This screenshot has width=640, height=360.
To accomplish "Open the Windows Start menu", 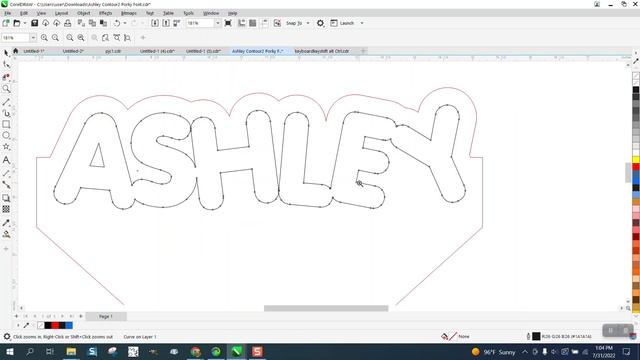I will [x=9, y=351].
